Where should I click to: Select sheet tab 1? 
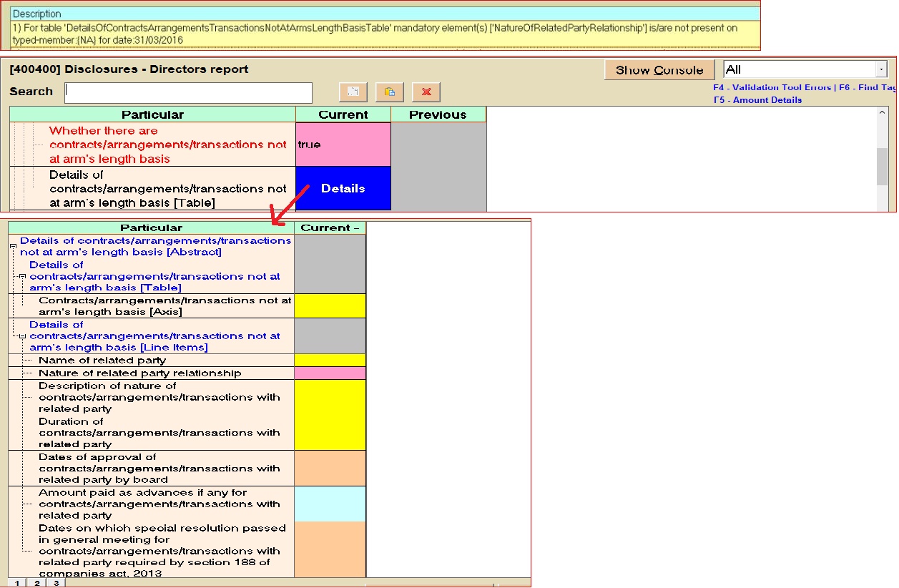(18, 583)
